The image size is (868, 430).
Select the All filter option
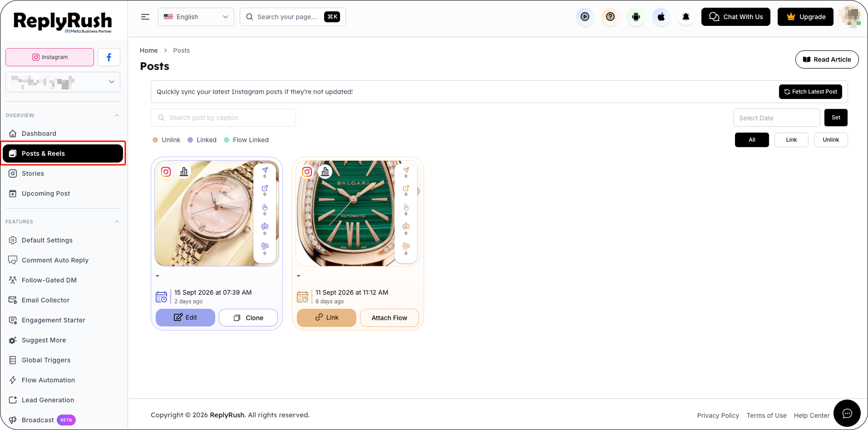(x=752, y=140)
